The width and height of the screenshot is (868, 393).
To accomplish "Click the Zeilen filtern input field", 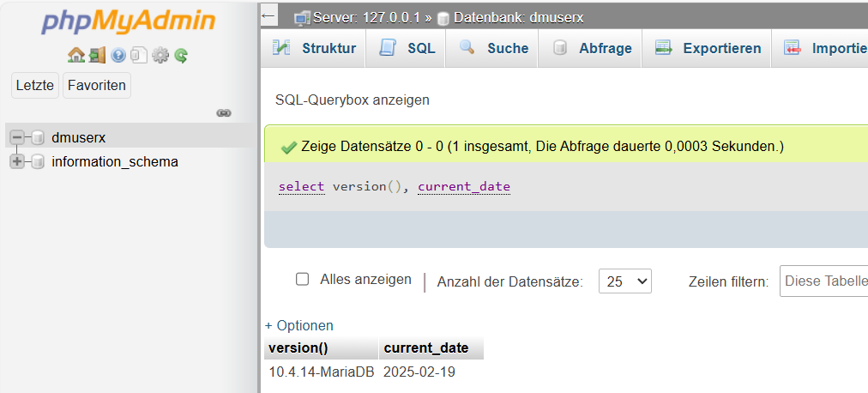I will (x=823, y=281).
